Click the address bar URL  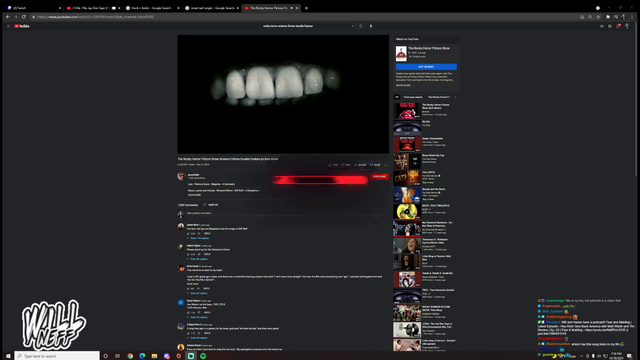click(96, 17)
